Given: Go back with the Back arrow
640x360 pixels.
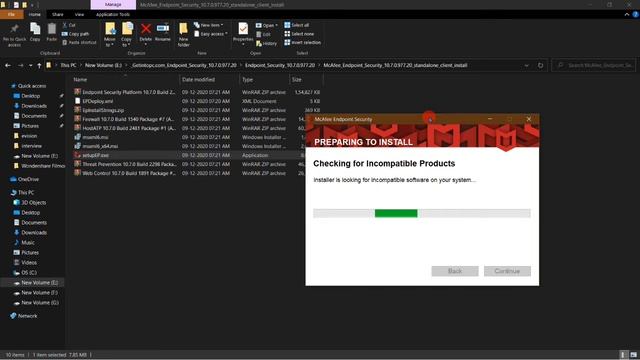Looking at the screenshot, I should (8, 65).
